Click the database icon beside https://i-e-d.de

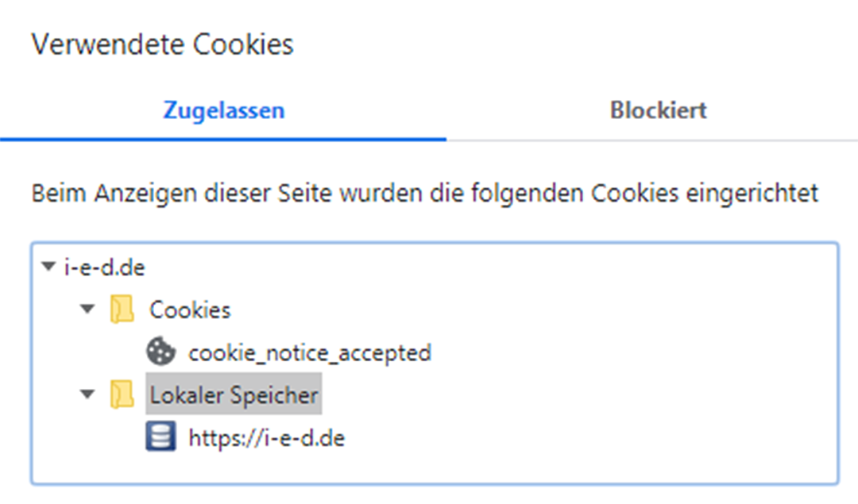(x=160, y=437)
